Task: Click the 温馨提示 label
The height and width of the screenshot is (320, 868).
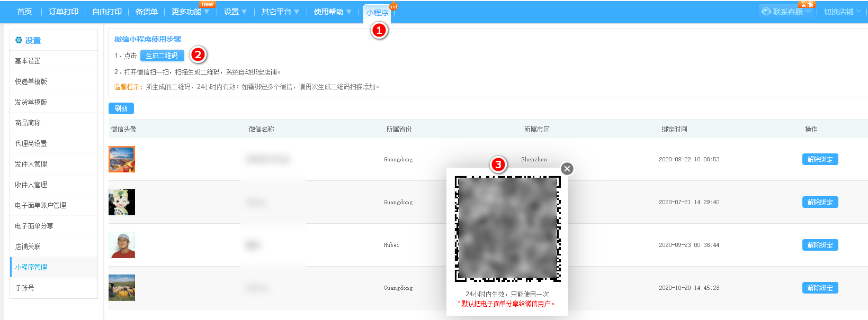Action: pyautogui.click(x=129, y=87)
